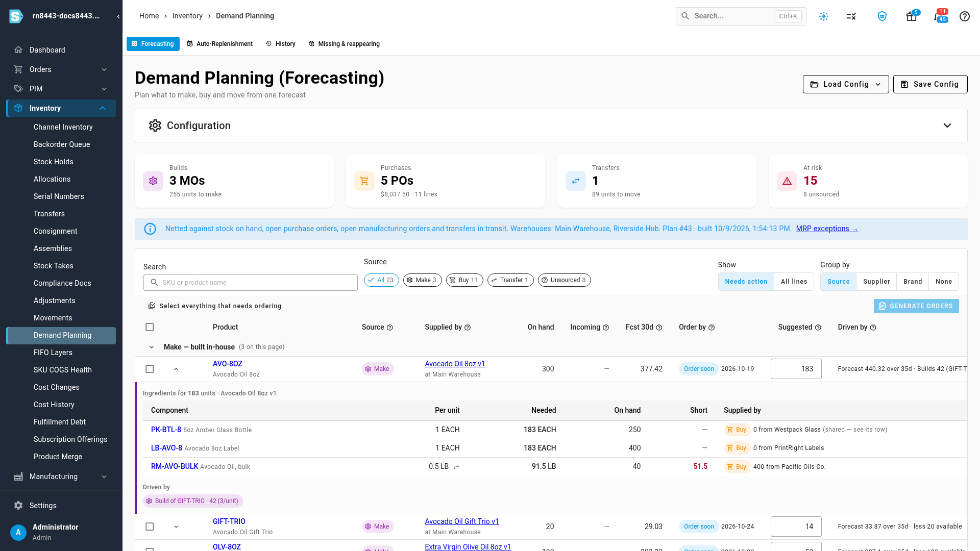Open notifications bell icon
Viewport: 980px width, 551px height.
(939, 16)
